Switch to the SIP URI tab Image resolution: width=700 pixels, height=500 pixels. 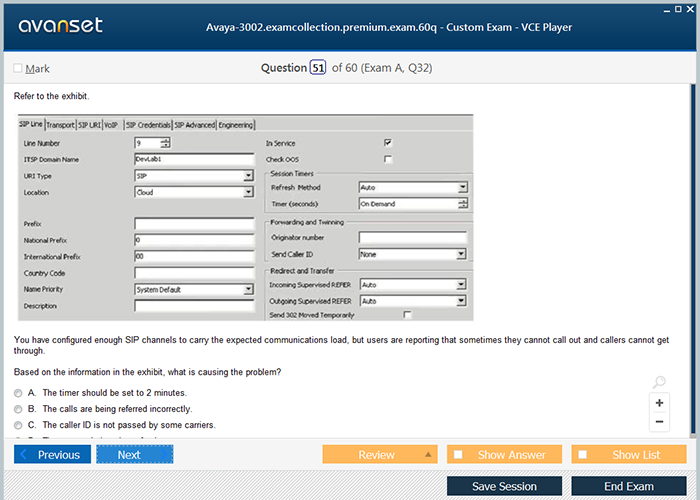[x=89, y=125]
